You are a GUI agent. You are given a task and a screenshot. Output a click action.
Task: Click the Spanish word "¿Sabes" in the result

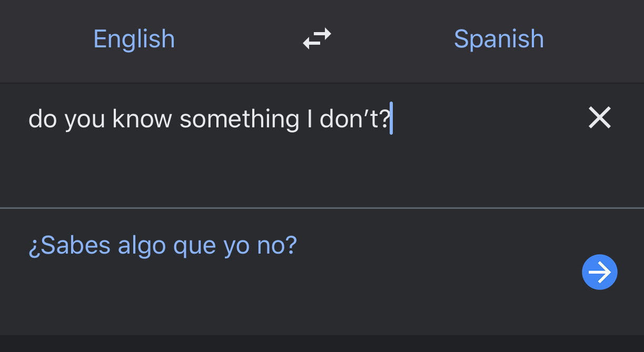coord(70,246)
